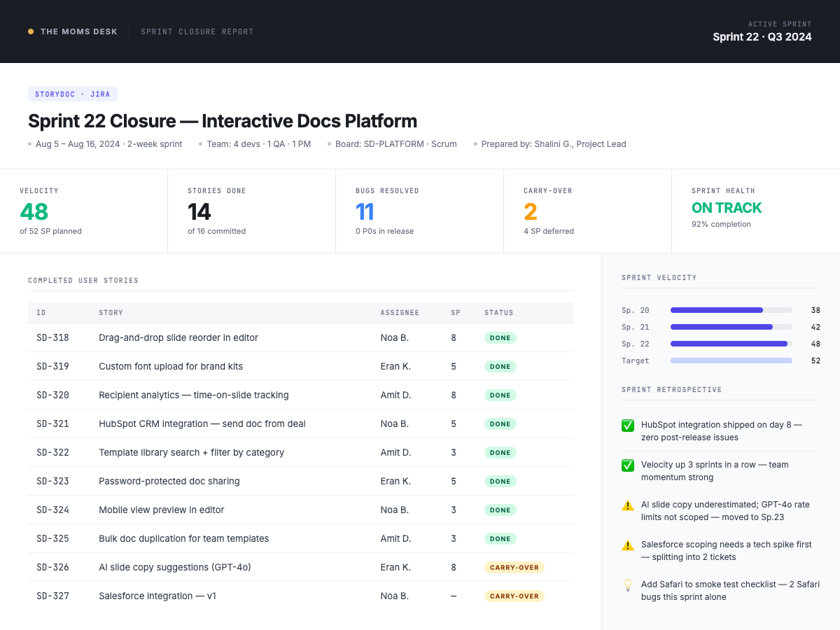This screenshot has width=840, height=630.
Task: Click the Stories Done value 14
Action: click(199, 211)
